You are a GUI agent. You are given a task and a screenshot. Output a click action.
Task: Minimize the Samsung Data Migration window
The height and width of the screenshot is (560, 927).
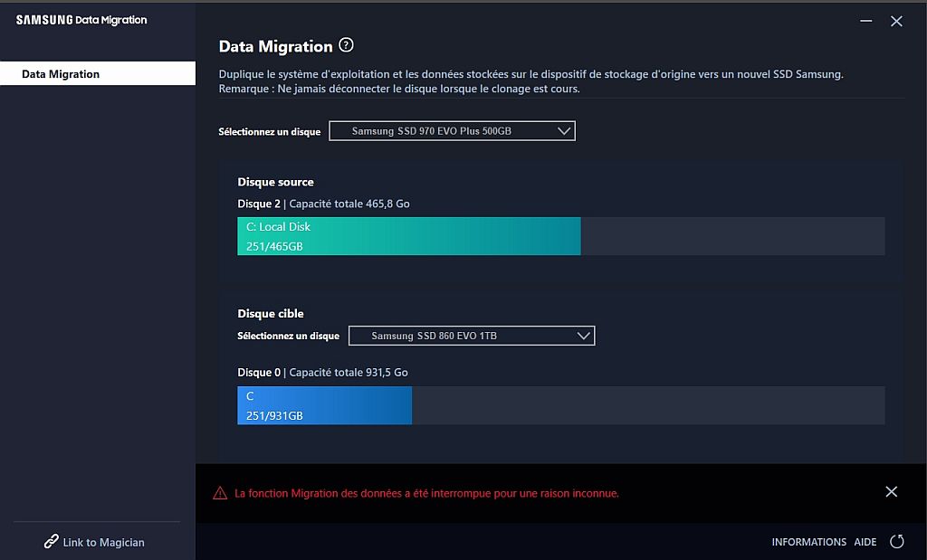point(866,21)
